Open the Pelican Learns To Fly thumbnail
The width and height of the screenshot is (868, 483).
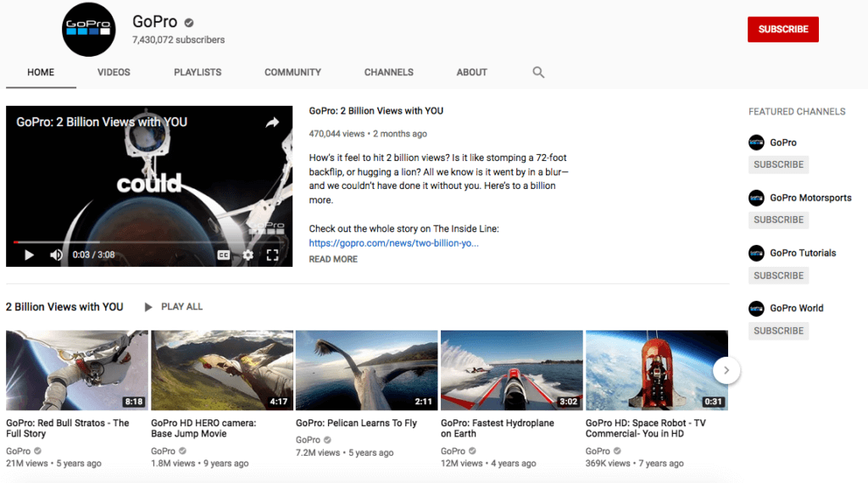click(x=366, y=370)
